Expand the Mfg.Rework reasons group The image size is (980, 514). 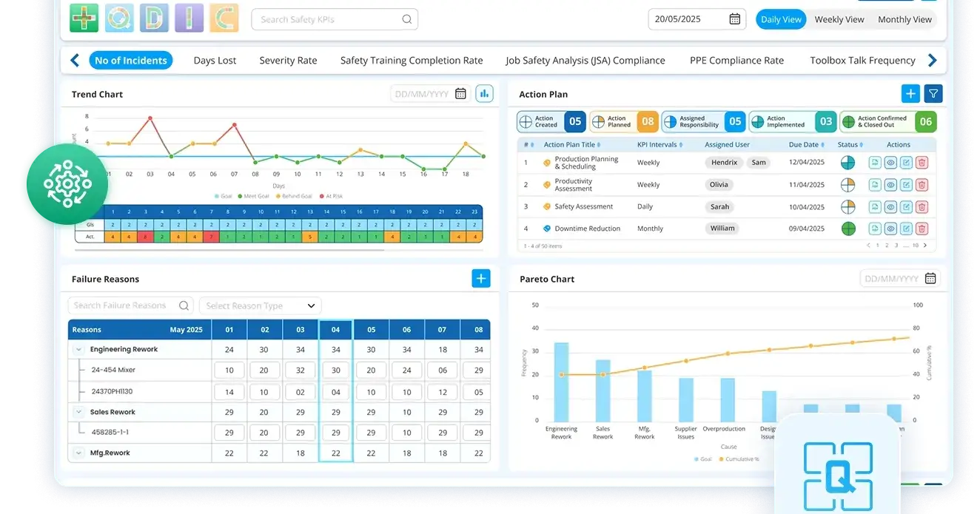pos(77,452)
